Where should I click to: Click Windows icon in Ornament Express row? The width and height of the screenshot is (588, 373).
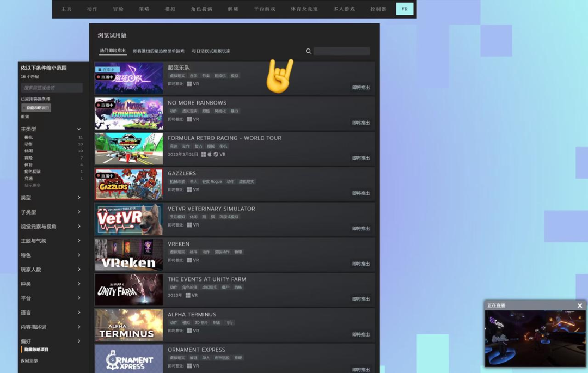click(189, 366)
